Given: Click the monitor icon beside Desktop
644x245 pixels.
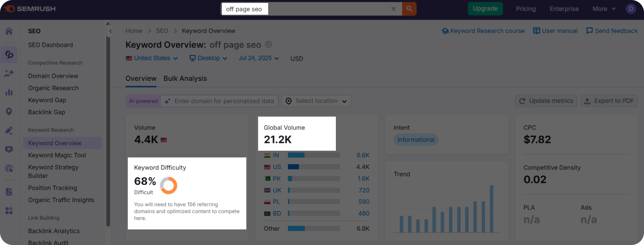Looking at the screenshot, I should 193,58.
